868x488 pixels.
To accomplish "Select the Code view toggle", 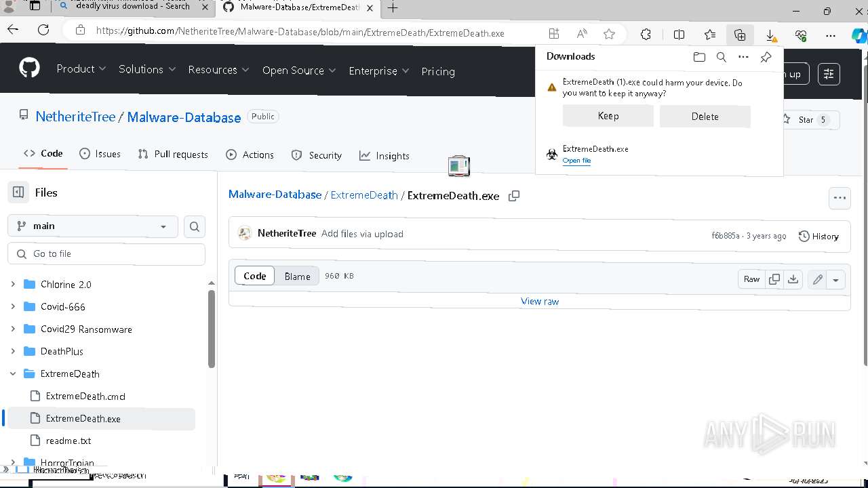I will point(255,276).
